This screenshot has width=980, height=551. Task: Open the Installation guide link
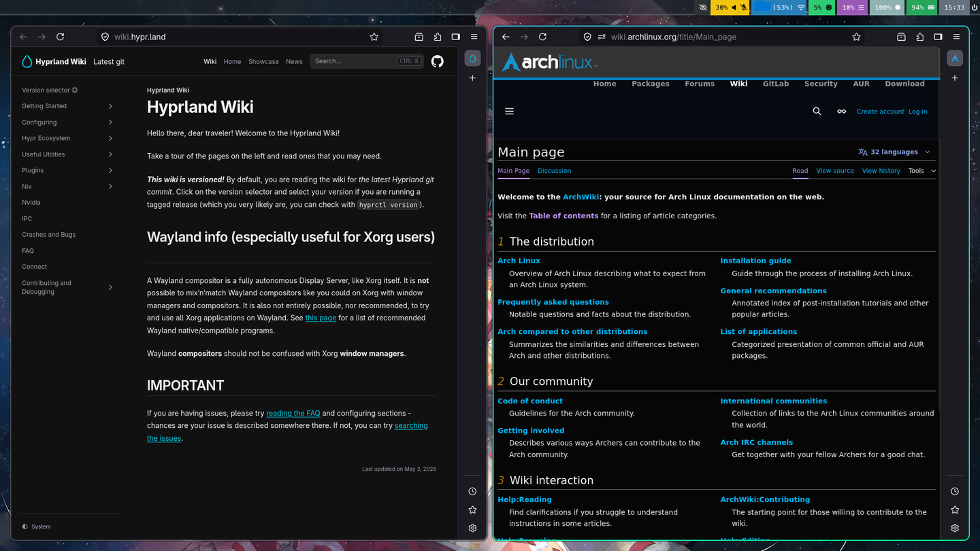(755, 261)
